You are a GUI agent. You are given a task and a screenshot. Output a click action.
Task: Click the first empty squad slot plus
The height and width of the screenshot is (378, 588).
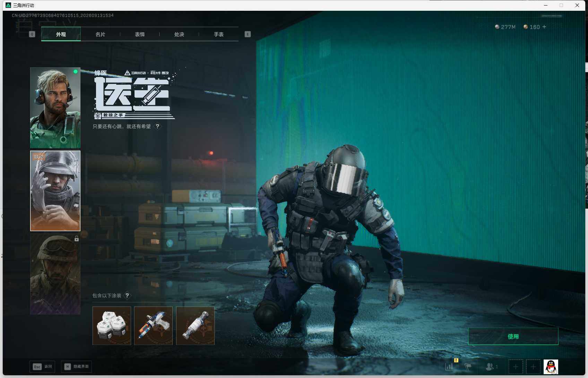click(x=516, y=367)
